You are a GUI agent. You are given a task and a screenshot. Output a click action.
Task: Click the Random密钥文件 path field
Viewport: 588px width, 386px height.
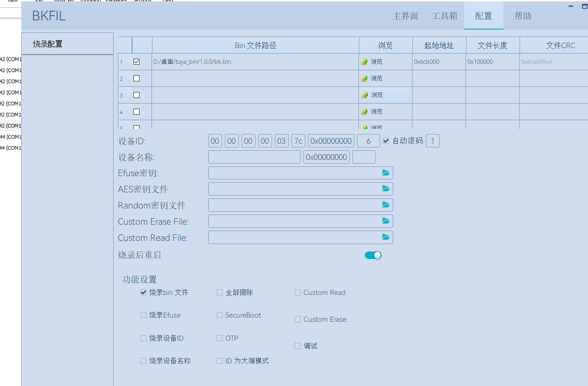[301, 205]
